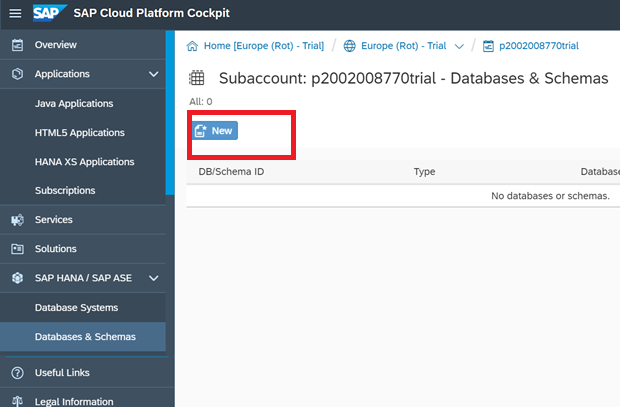Click the Solutions sidebar icon
This screenshot has height=407, width=620.
click(17, 249)
